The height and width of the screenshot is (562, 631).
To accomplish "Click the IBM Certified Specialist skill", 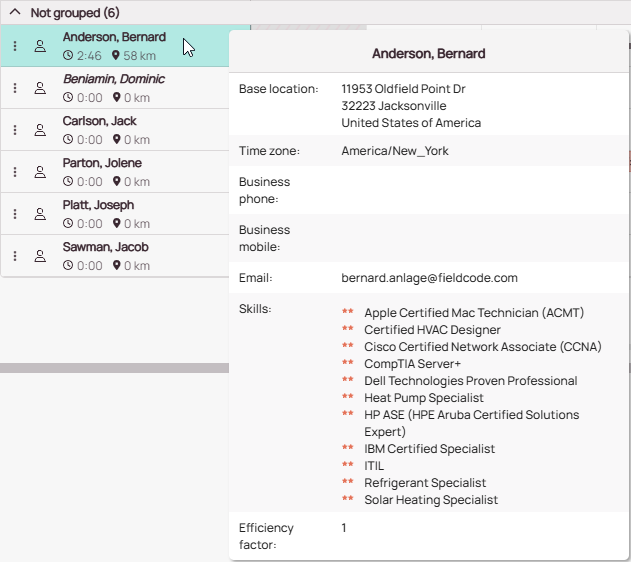I will tap(429, 449).
